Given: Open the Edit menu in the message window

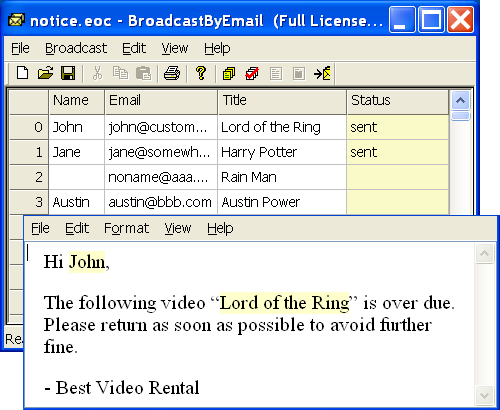Looking at the screenshot, I should 77,229.
